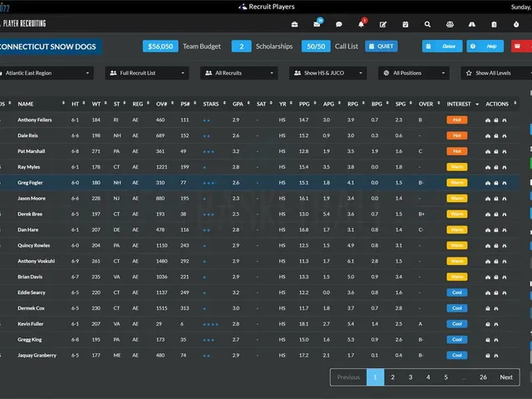Jump to page 26 of recruit list
This screenshot has height=399, width=532.
[483, 377]
